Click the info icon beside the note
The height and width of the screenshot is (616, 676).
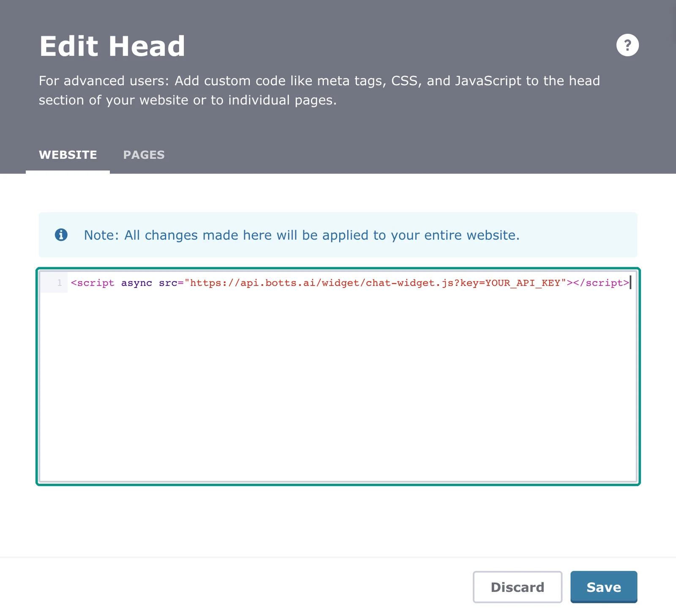pyautogui.click(x=61, y=235)
